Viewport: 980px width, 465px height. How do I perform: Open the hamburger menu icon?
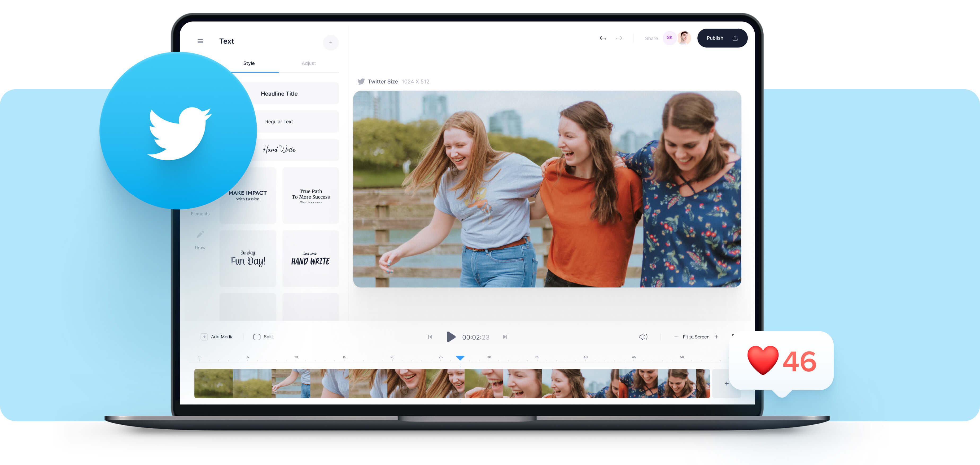[200, 41]
